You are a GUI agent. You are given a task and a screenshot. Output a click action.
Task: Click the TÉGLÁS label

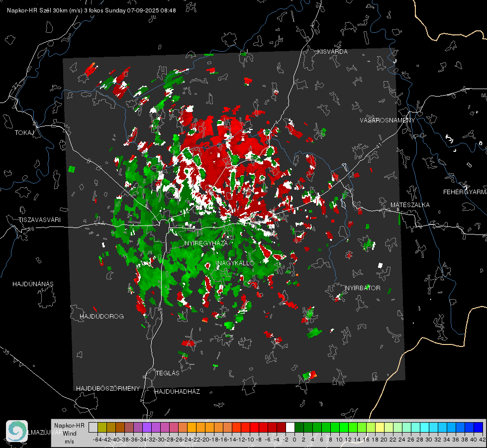click(x=168, y=373)
